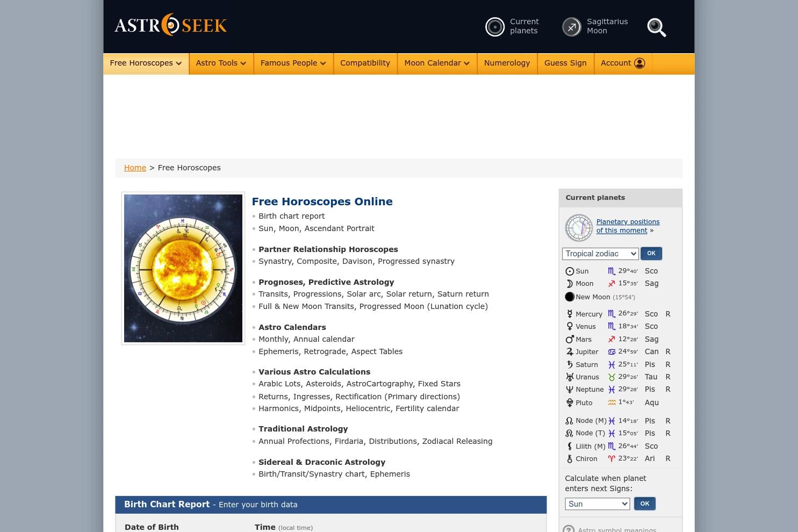This screenshot has width=798, height=532.
Task: Open Planetary positions of this moment link
Action: click(x=628, y=226)
